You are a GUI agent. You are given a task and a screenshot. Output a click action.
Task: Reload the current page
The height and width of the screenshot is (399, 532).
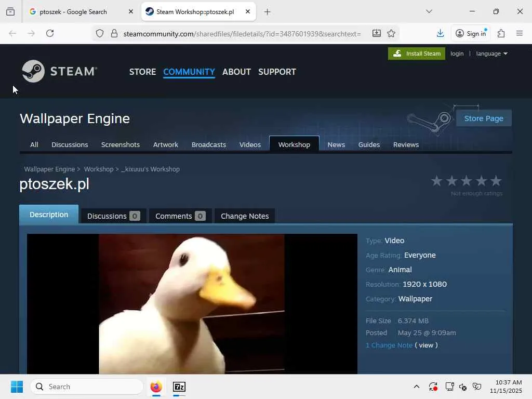tap(50, 33)
